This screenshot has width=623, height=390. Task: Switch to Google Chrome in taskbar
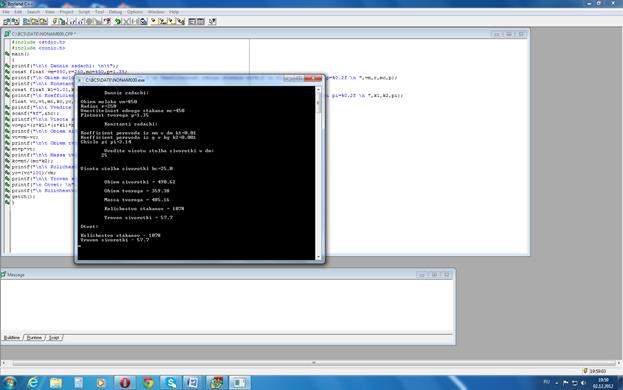148,382
